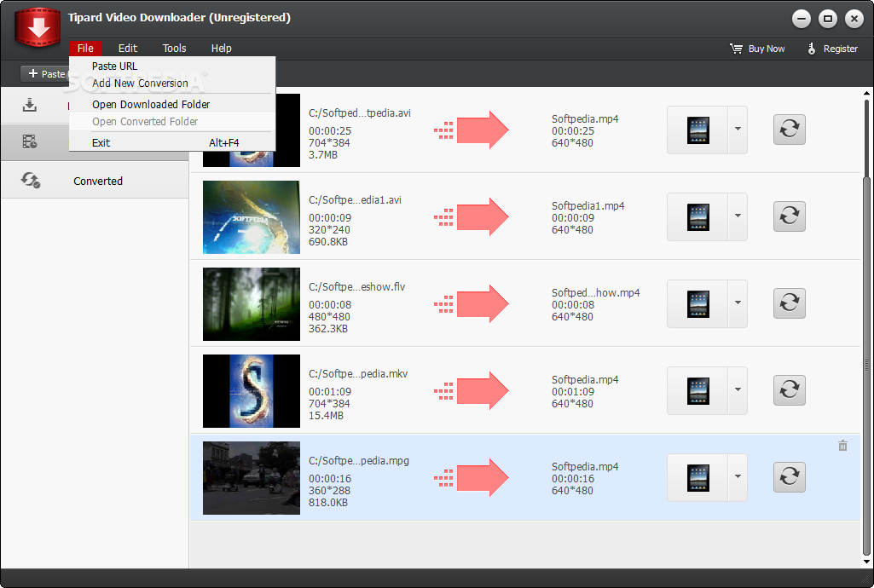874x588 pixels.
Task: Click the 690.8KB file size text
Action: point(328,242)
